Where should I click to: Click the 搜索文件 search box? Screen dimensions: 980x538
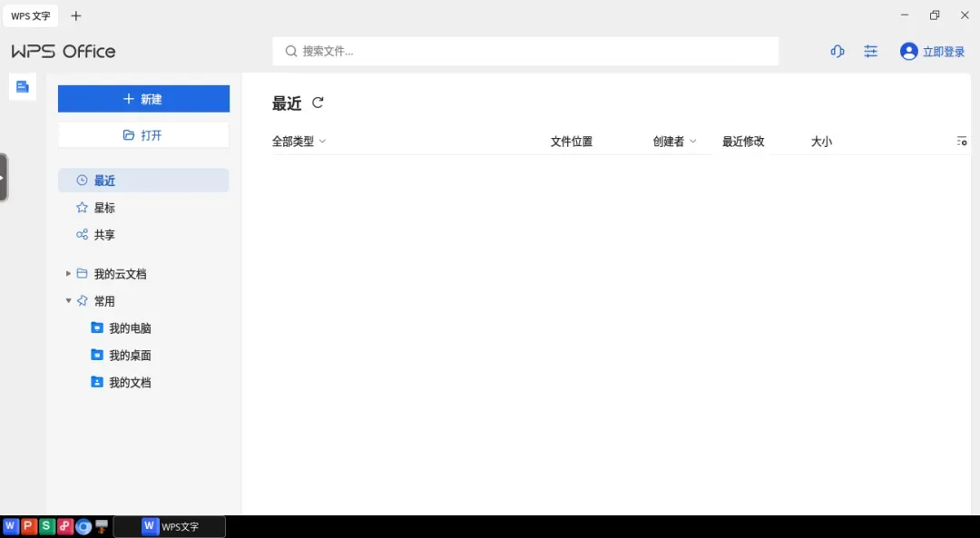[x=525, y=51]
